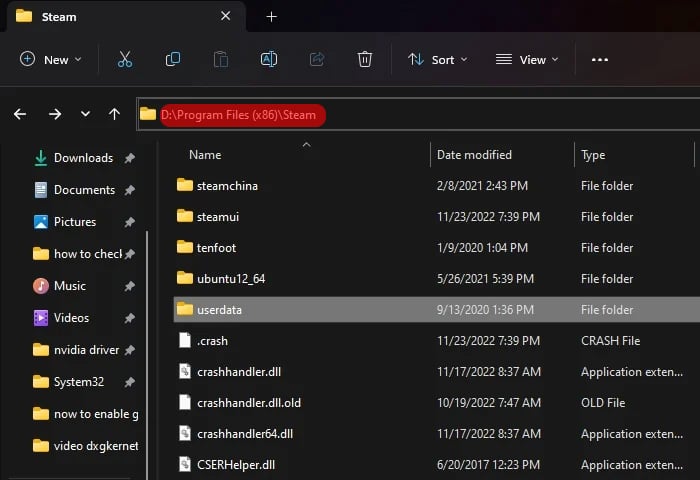700x480 pixels.
Task: Open the View options menu
Action: [525, 59]
